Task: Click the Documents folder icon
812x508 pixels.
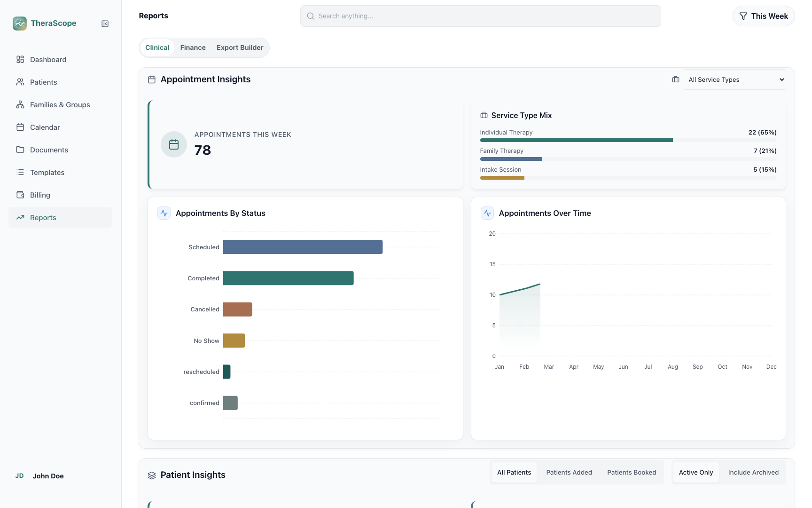Action: pyautogui.click(x=20, y=150)
